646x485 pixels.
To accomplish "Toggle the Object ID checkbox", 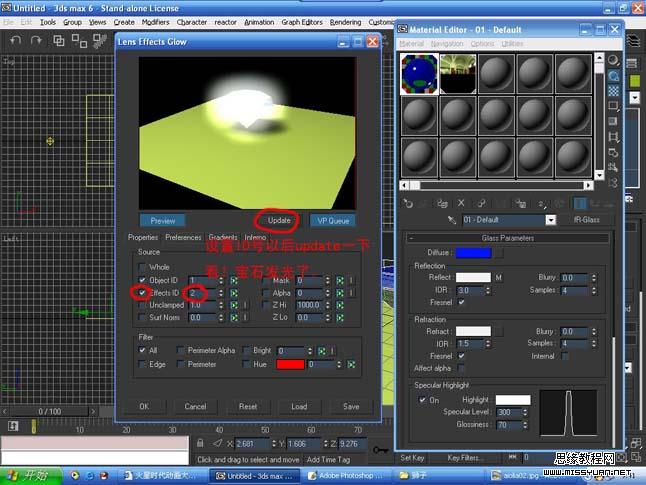I will 142,280.
